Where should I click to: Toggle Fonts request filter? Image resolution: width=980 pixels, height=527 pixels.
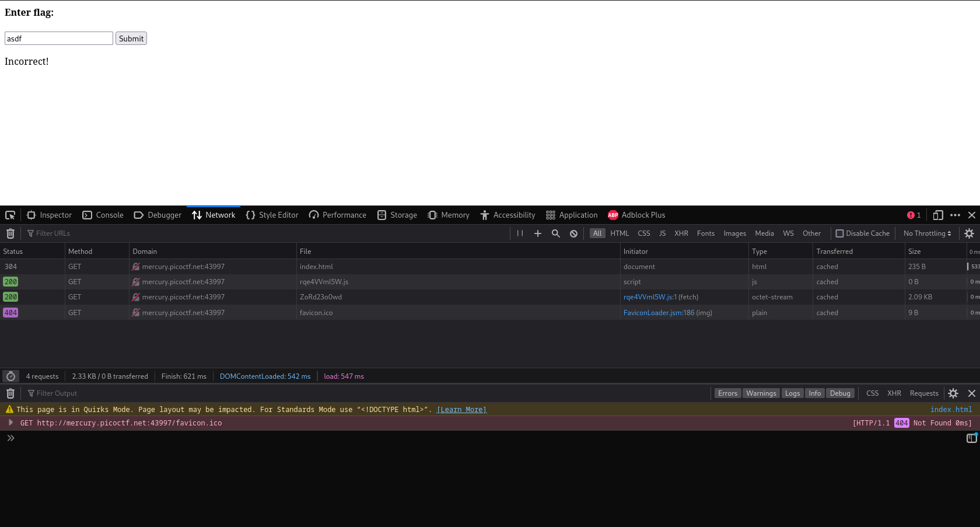coord(706,233)
